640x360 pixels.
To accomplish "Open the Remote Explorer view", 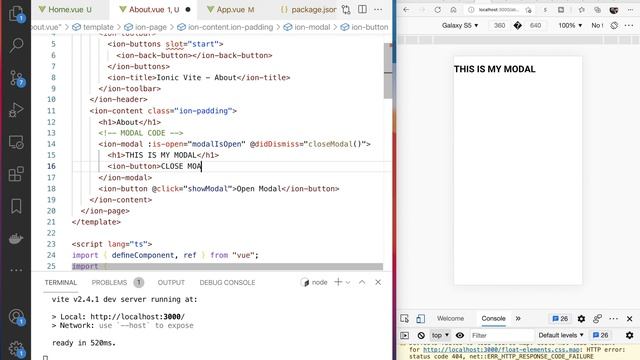I will click(16, 142).
